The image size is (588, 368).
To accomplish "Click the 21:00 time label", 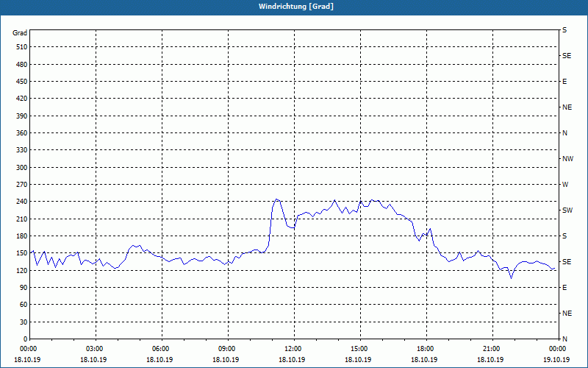I will pos(492,349).
